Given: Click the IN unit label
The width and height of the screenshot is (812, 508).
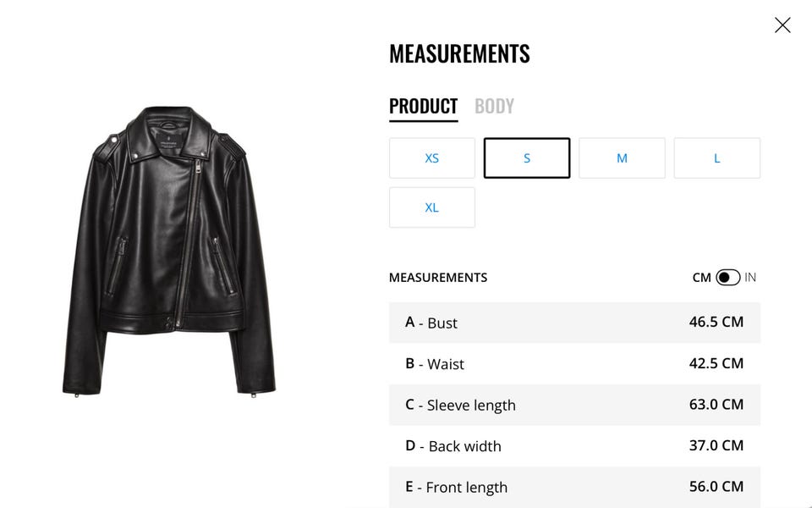Looking at the screenshot, I should pyautogui.click(x=750, y=278).
